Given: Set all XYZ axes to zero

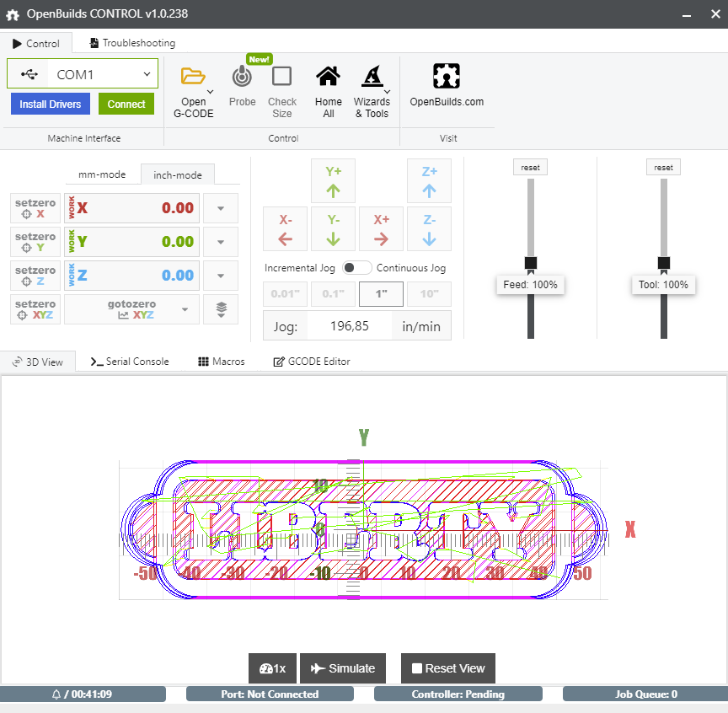Looking at the screenshot, I should click(x=35, y=309).
